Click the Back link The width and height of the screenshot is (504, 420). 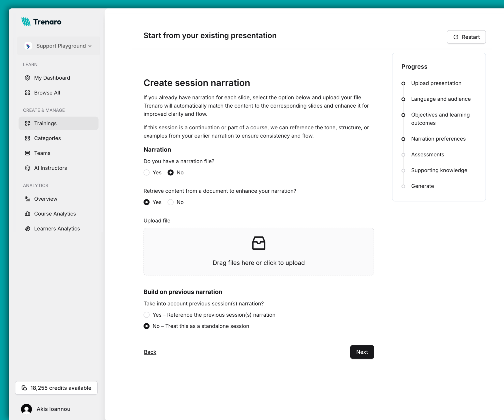(x=150, y=352)
